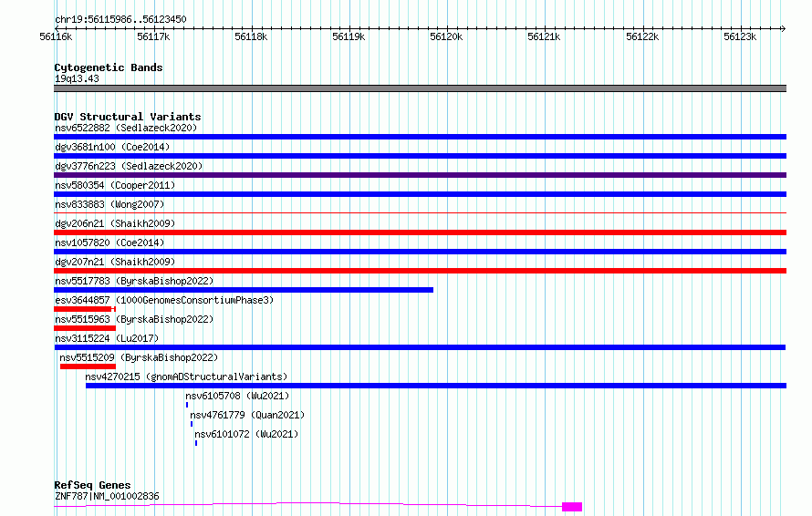Click the nsv1057820 (Coe2014) label
The width and height of the screenshot is (812, 516).
pyautogui.click(x=109, y=243)
